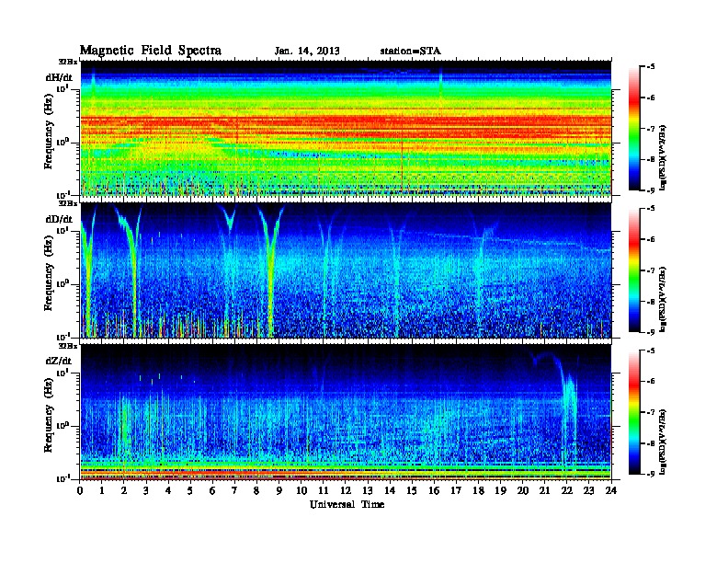Click the color bar beside the dZ/dt panel
This screenshot has width=728, height=563.
[x=634, y=411]
